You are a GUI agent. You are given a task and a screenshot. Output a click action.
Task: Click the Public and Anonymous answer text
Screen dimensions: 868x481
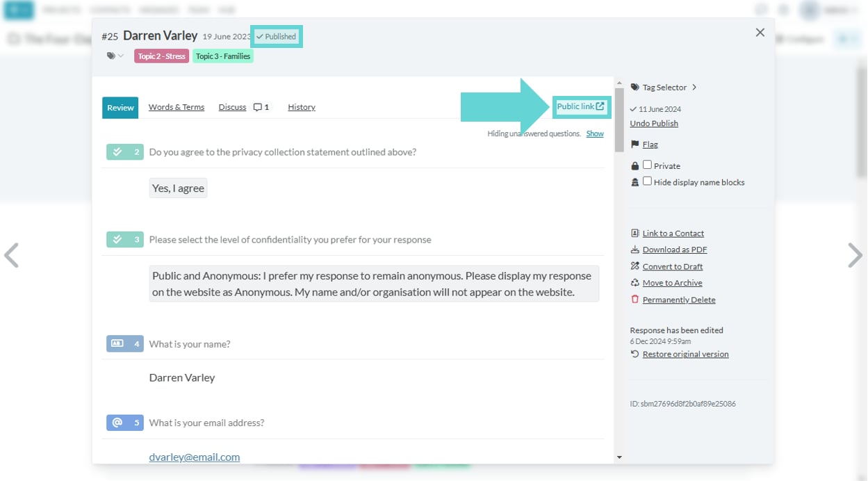click(374, 284)
